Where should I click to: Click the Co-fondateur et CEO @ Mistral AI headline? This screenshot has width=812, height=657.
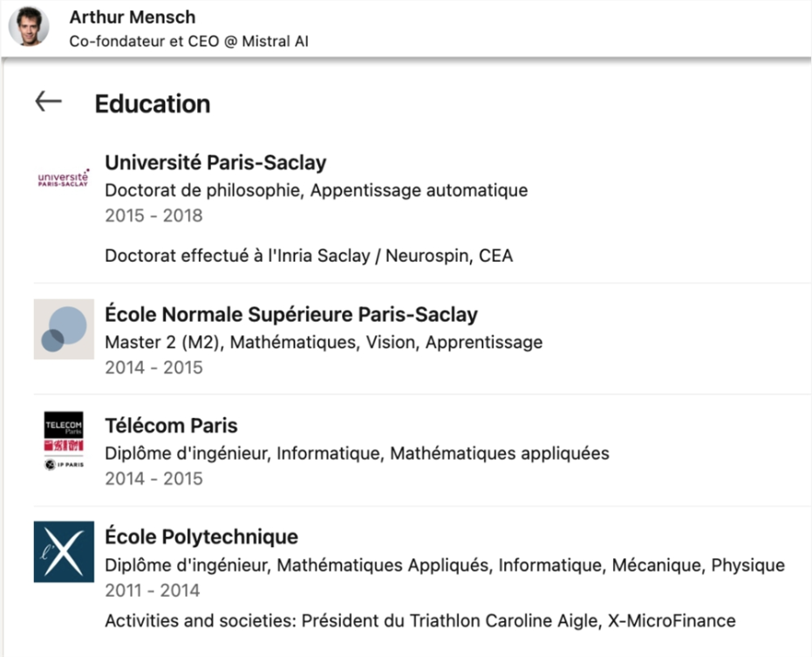(x=188, y=41)
